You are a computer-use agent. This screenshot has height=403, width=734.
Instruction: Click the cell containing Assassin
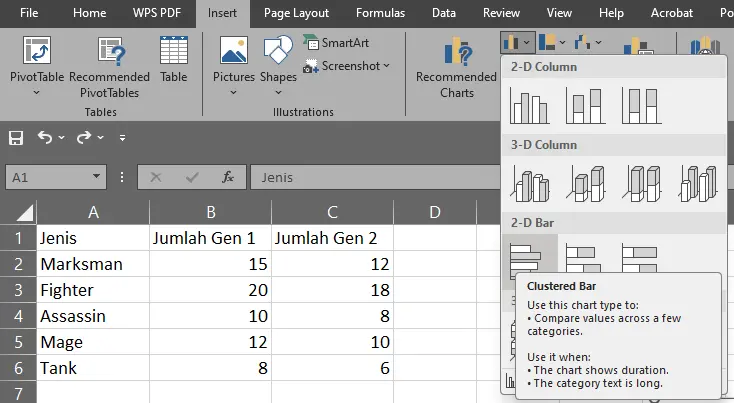(x=93, y=316)
